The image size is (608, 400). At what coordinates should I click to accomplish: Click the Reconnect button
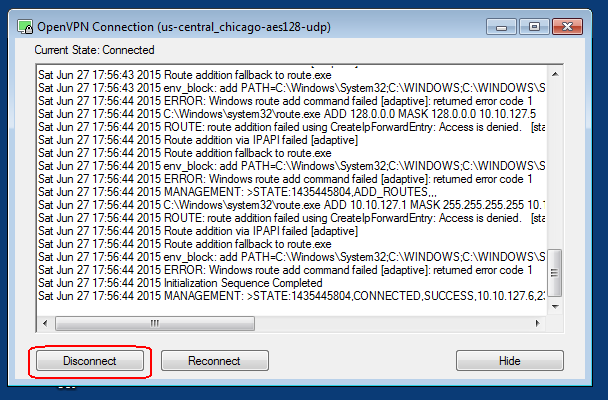pyautogui.click(x=214, y=361)
